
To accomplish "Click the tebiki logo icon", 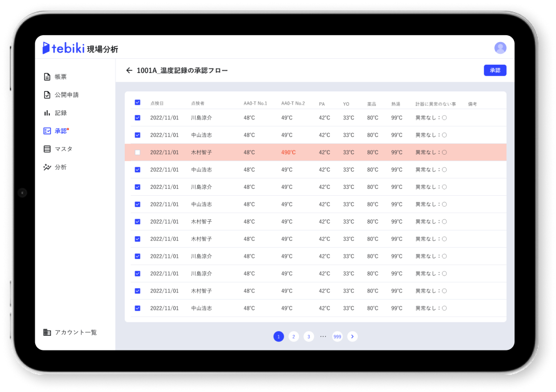I will click(46, 48).
